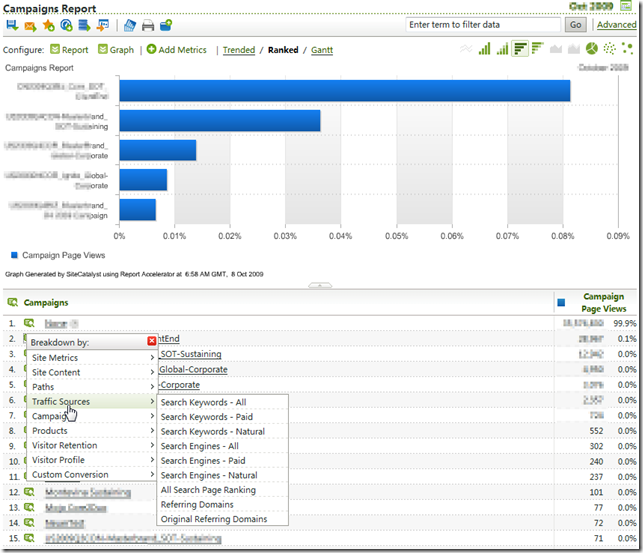Click the Add Metrics plus icon
This screenshot has width=643, height=553.
[151, 49]
